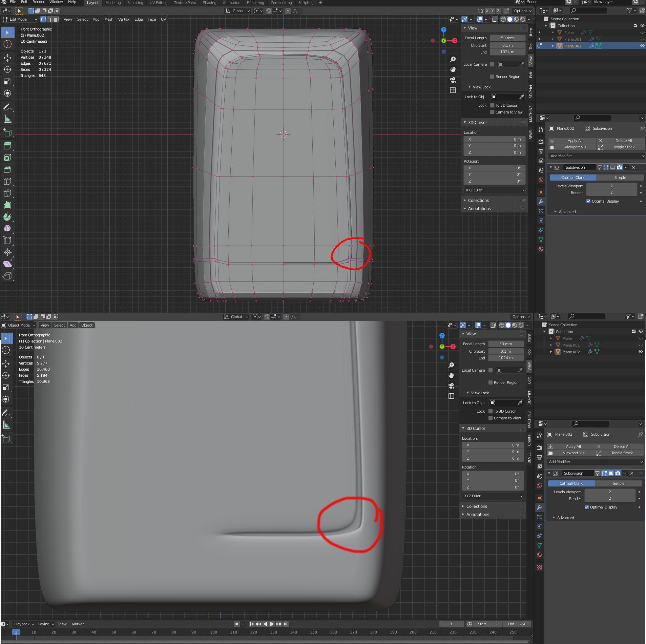The width and height of the screenshot is (646, 644).
Task: Enable vertex select mode
Action: pos(43,19)
